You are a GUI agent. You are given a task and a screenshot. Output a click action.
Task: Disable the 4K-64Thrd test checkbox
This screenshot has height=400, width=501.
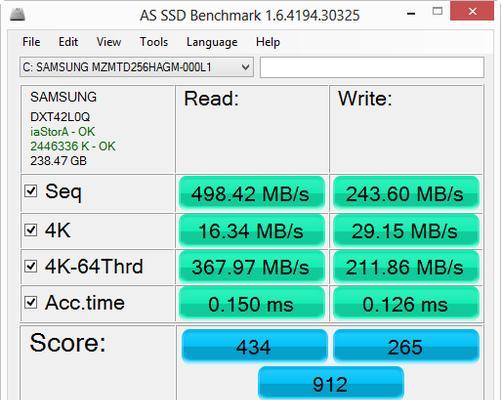(31, 266)
